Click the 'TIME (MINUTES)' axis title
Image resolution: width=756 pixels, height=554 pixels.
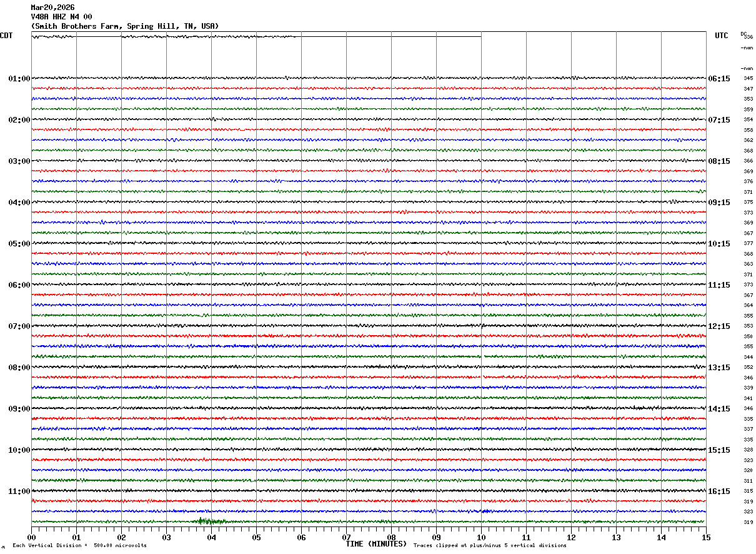pos(376,544)
